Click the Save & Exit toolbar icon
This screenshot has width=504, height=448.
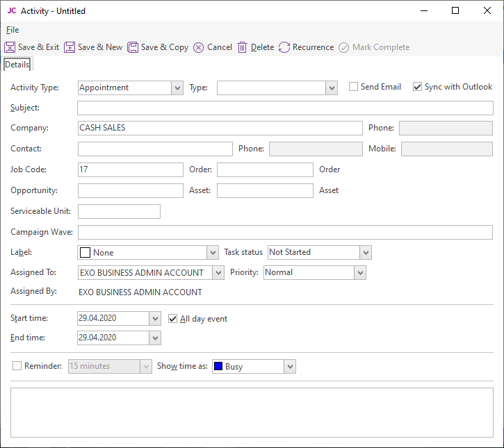click(10, 47)
